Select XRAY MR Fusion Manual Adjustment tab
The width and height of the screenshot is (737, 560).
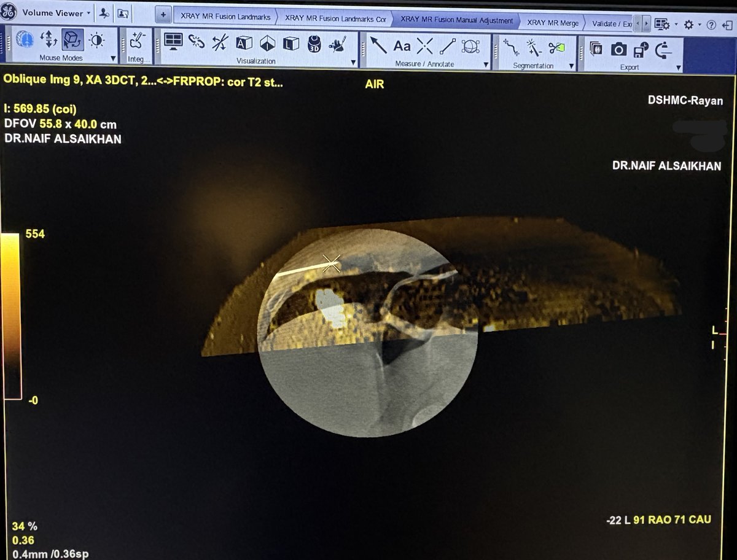456,20
